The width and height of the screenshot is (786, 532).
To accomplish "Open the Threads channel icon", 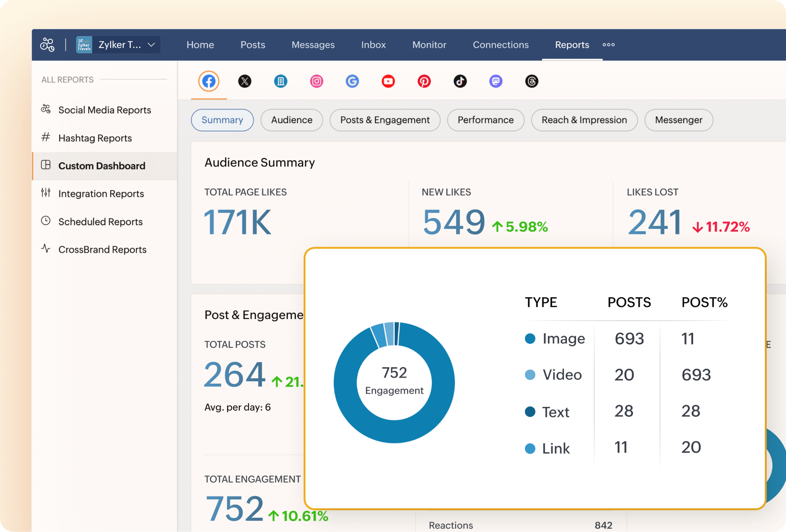I will 532,81.
